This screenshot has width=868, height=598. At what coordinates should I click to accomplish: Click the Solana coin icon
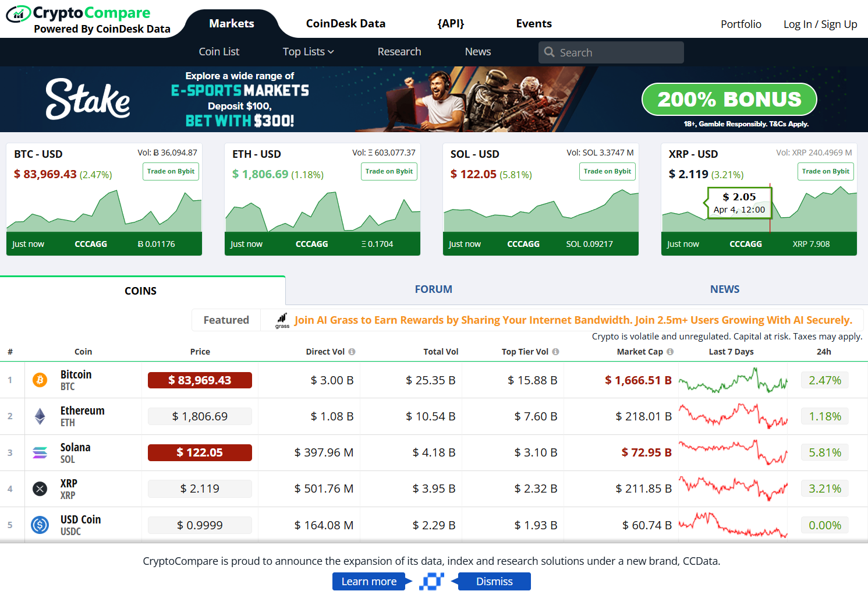(40, 452)
